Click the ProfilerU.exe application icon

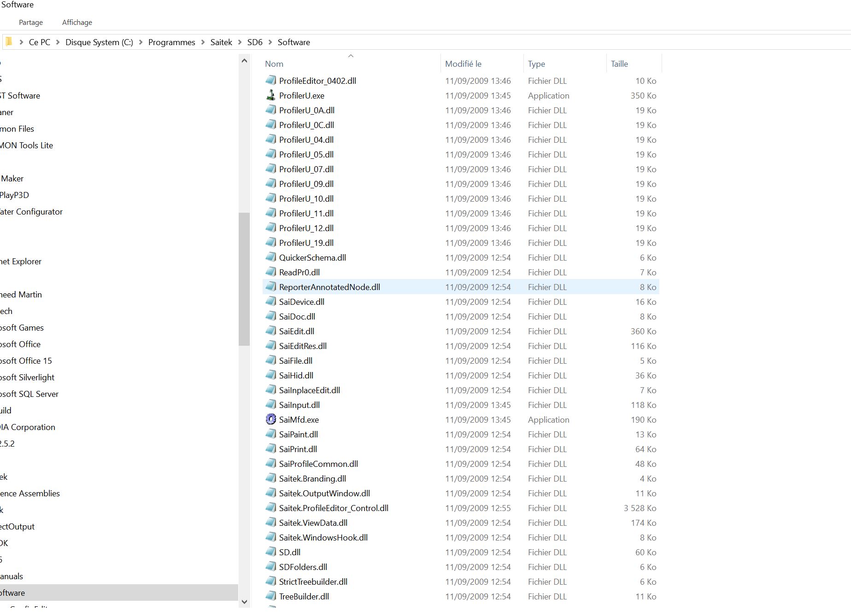click(x=271, y=95)
